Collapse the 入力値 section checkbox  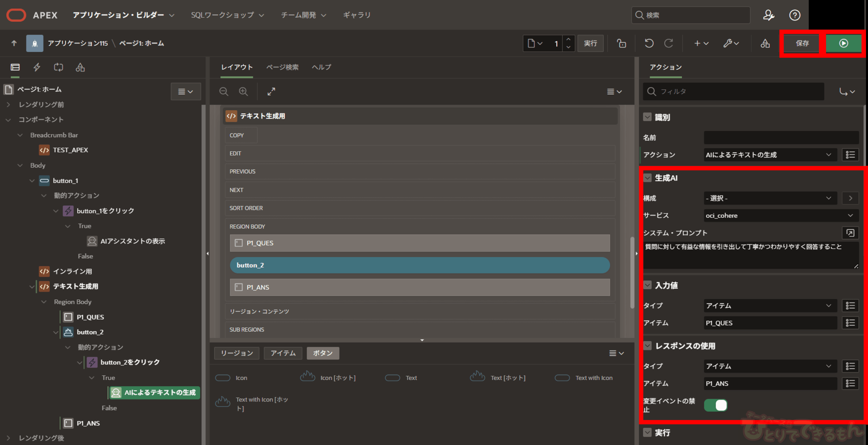click(647, 285)
